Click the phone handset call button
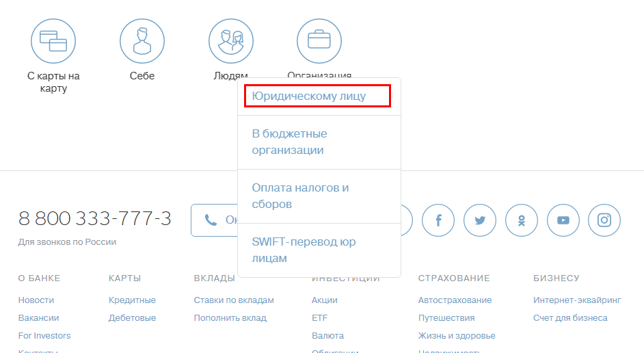This screenshot has height=353, width=644. coord(215,220)
